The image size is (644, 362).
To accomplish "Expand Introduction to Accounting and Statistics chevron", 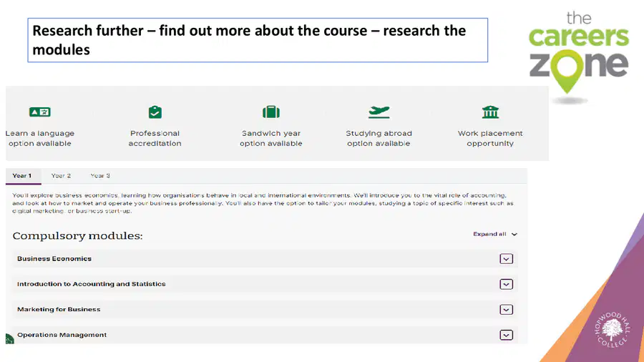I will pos(506,285).
